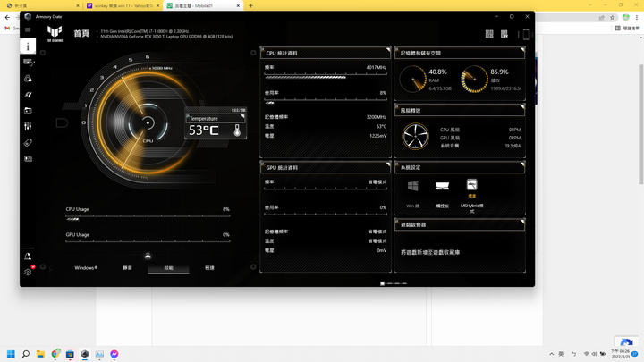Viewport: 644px width, 362px height.
Task: Click the spinning fan wheel icon
Action: [415, 137]
